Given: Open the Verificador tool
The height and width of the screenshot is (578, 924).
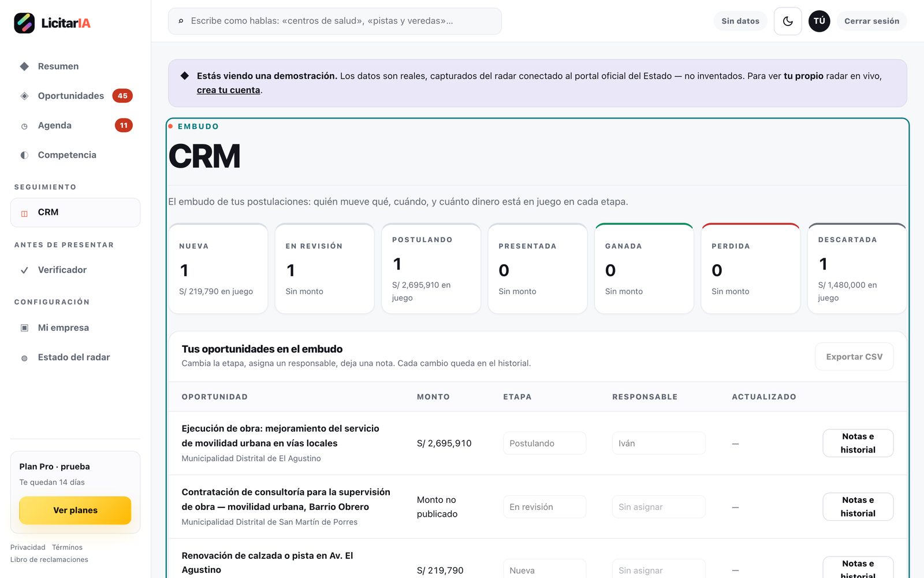Looking at the screenshot, I should pyautogui.click(x=75, y=270).
